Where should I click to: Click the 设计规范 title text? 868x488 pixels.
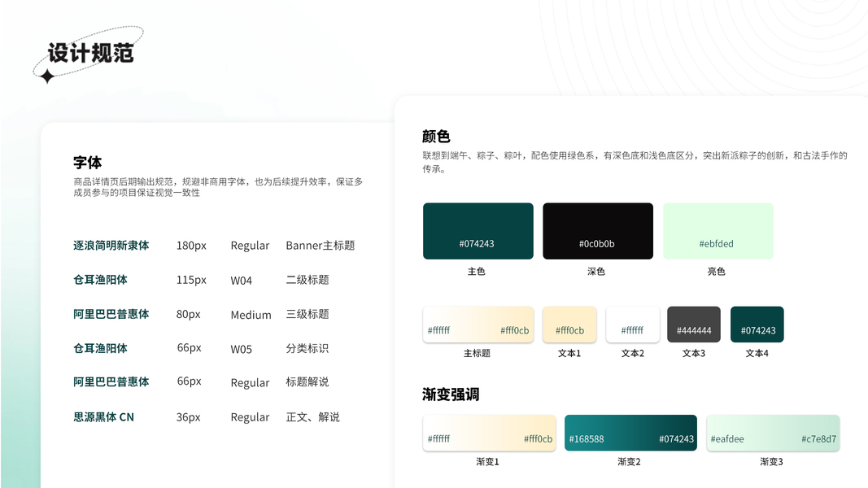pyautogui.click(x=91, y=53)
